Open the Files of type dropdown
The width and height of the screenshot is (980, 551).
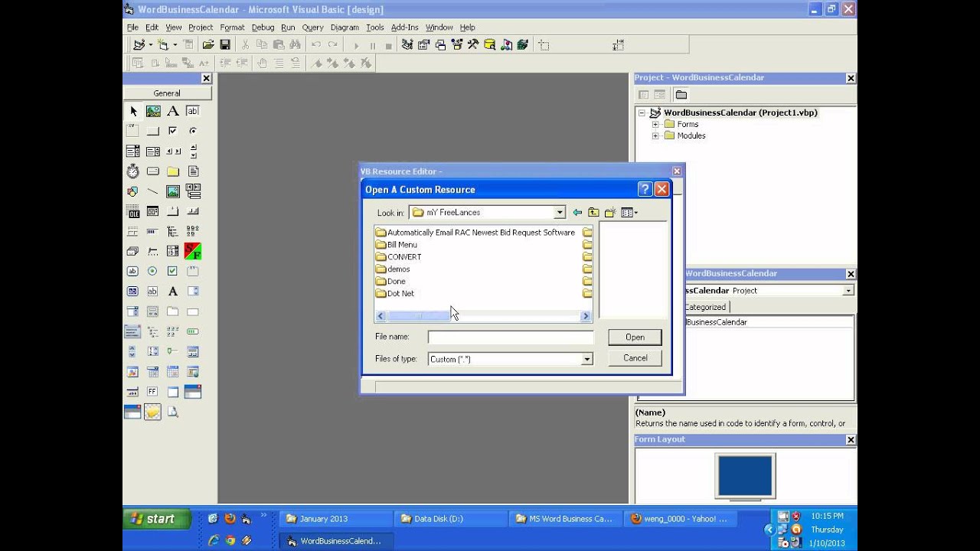click(x=587, y=359)
